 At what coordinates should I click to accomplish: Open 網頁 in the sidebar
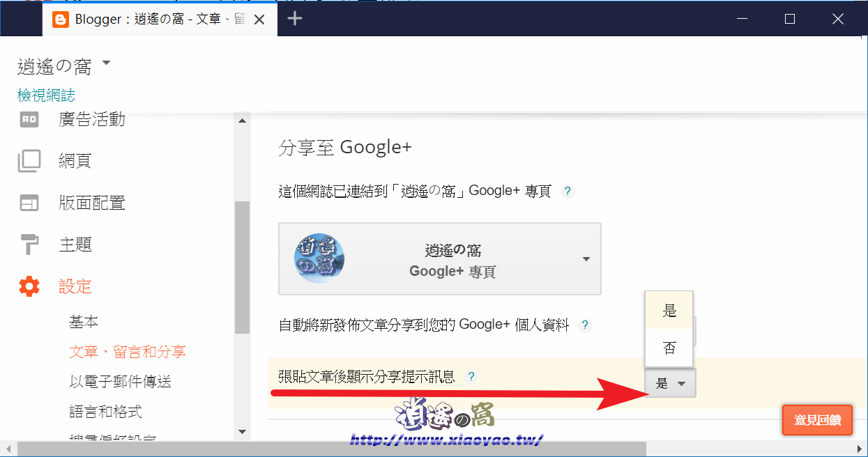click(x=75, y=161)
